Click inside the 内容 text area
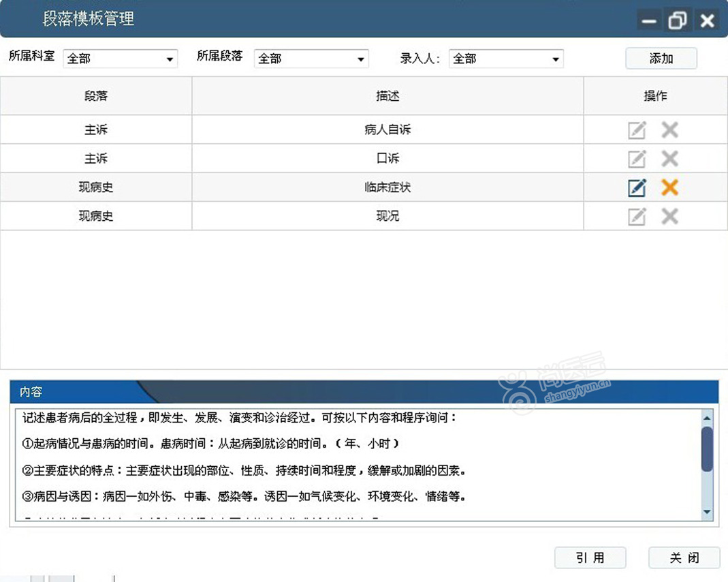 [x=358, y=465]
